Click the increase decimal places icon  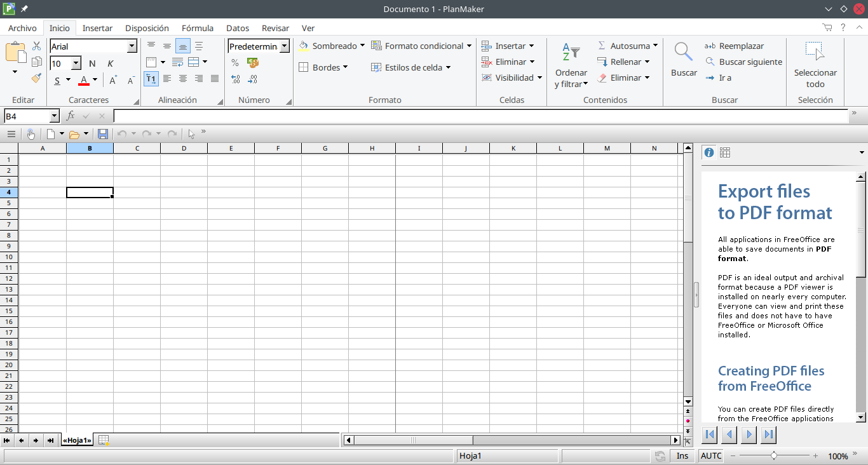click(x=235, y=79)
